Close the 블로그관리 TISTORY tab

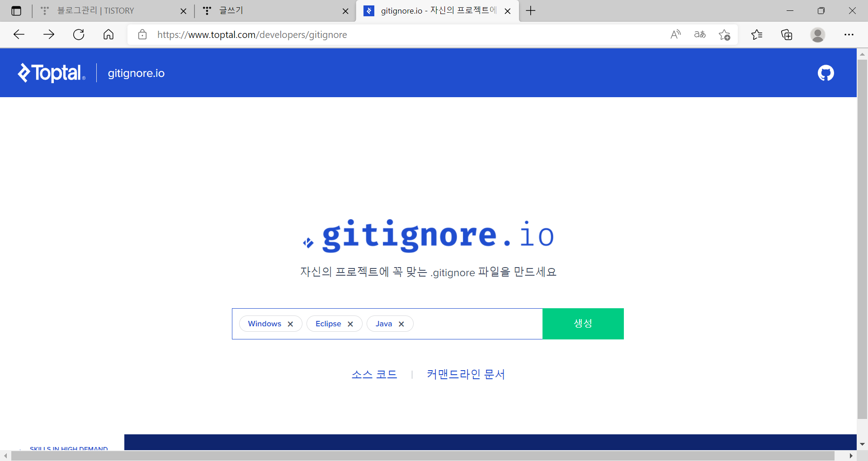pyautogui.click(x=183, y=11)
